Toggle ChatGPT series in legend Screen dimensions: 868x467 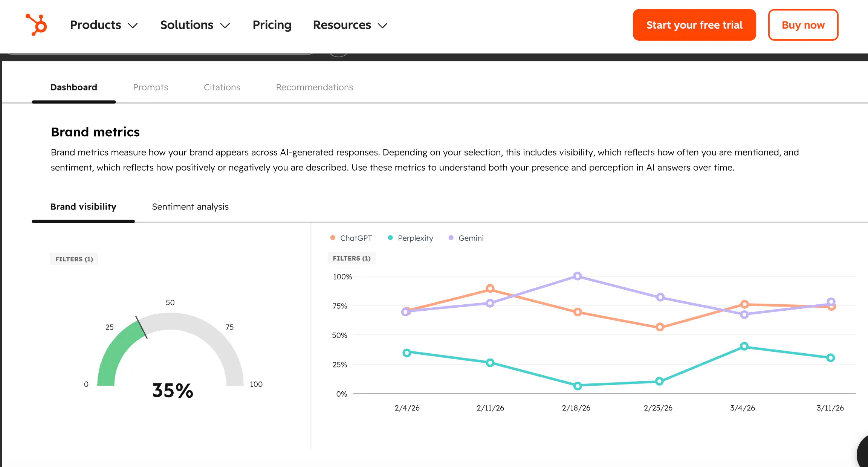pos(351,238)
